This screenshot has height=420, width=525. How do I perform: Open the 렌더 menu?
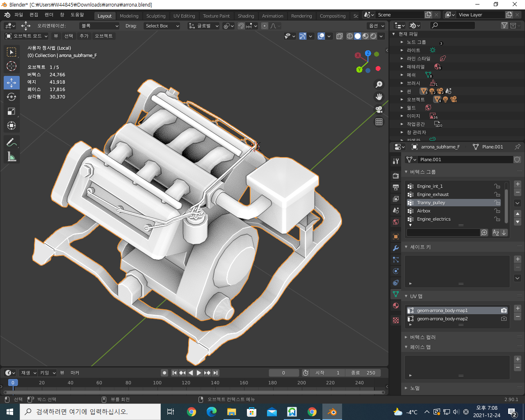click(x=49, y=15)
